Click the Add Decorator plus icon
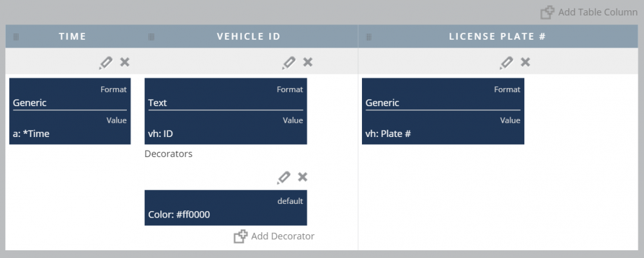Viewport: 644px width, 258px height. point(240,237)
